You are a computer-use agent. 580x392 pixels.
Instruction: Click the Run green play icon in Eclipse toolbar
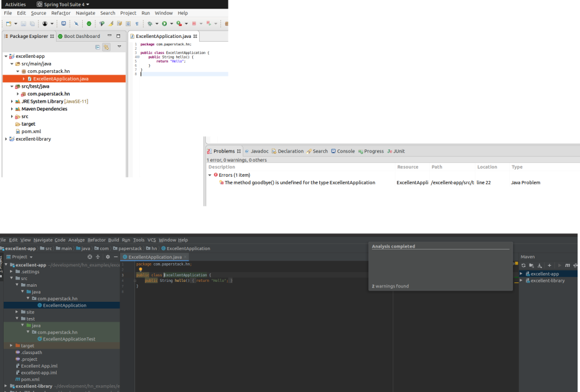click(164, 24)
